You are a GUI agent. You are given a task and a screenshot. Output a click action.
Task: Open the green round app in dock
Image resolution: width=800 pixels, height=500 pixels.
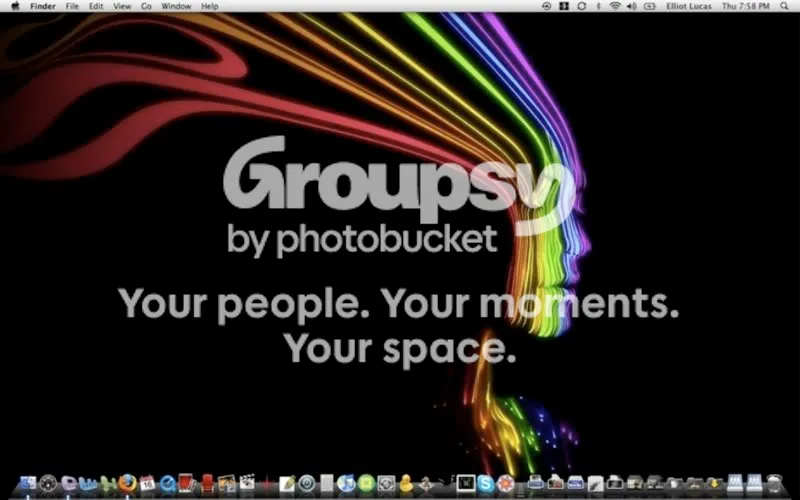366,483
